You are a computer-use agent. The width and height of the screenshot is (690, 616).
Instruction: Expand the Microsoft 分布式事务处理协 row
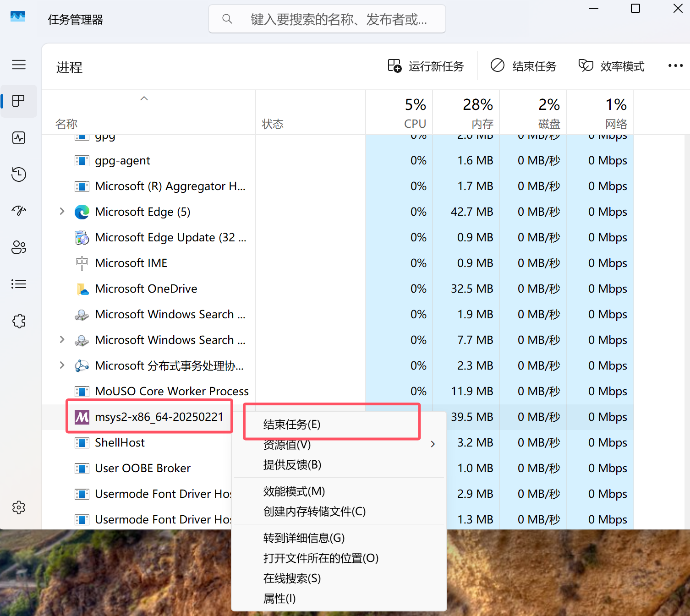pyautogui.click(x=62, y=365)
